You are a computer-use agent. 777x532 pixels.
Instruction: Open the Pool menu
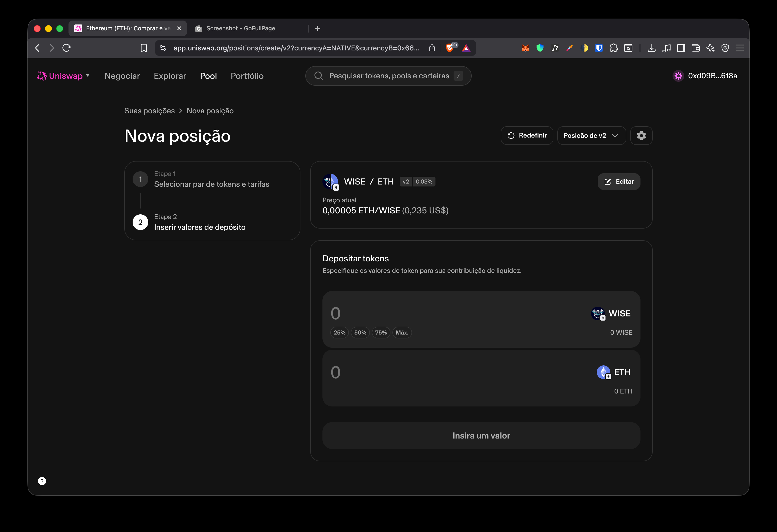pos(208,76)
